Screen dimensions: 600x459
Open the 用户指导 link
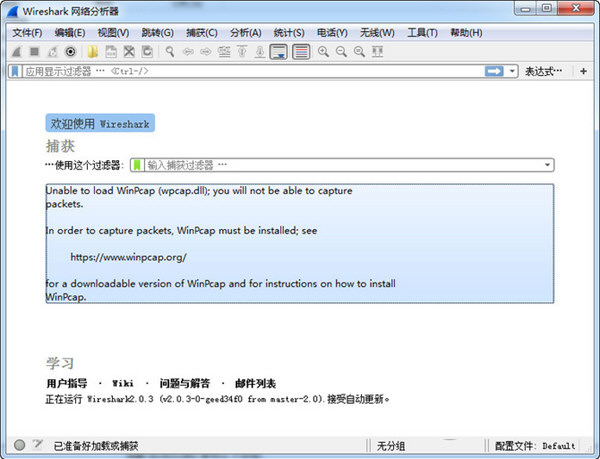click(x=66, y=383)
